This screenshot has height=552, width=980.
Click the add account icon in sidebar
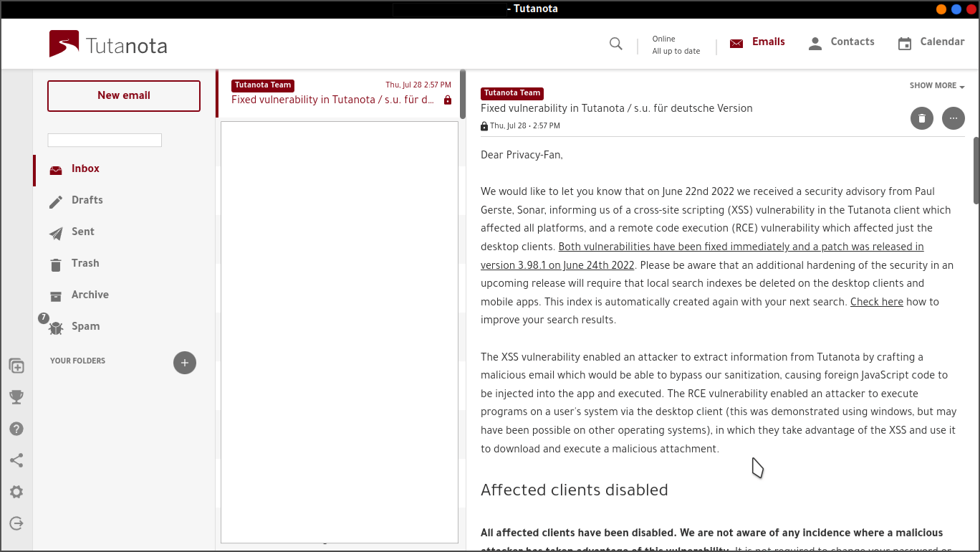16,366
